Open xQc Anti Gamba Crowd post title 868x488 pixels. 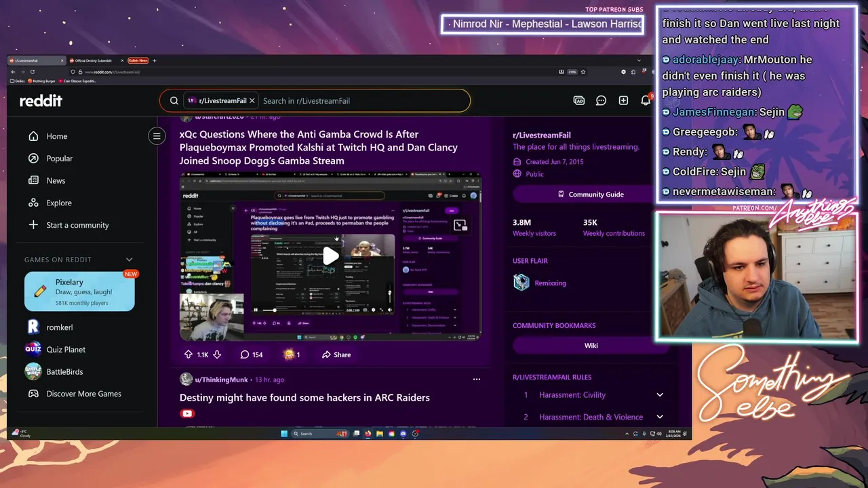319,147
